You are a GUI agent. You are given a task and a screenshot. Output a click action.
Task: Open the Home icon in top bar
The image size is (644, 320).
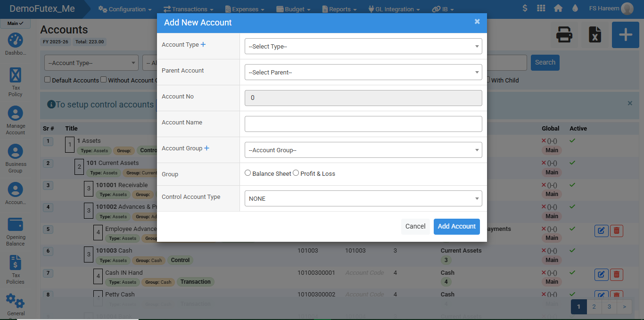[x=558, y=8]
